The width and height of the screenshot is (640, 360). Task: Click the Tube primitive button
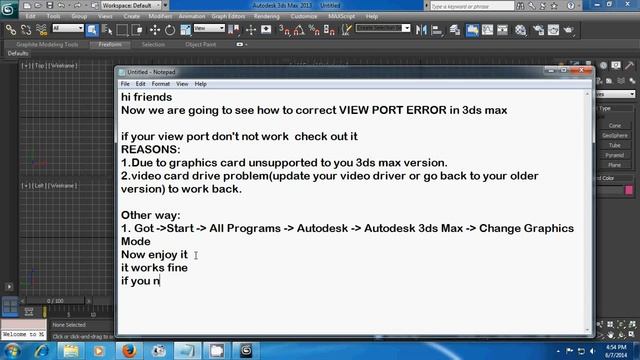click(x=615, y=145)
